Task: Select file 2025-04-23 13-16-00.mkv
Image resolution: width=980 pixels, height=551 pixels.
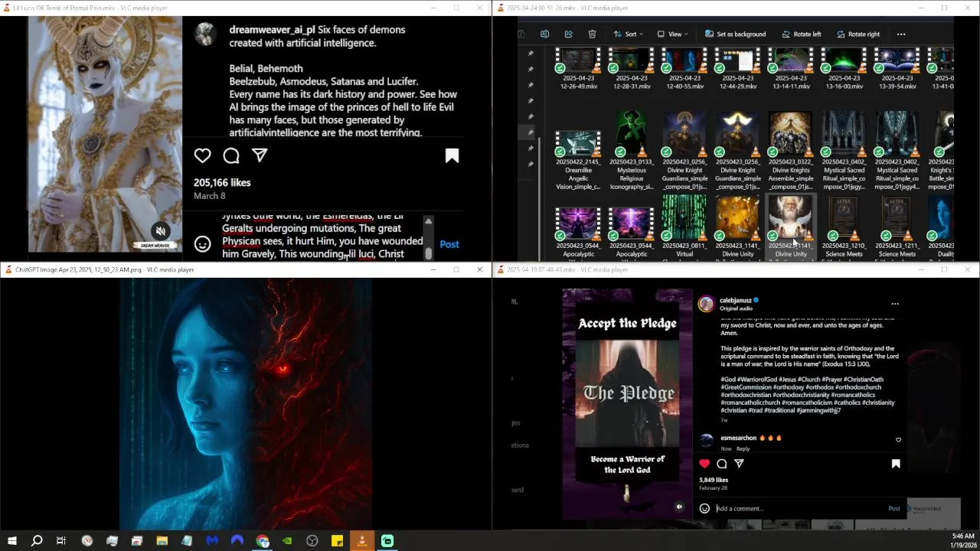Action: point(844,68)
